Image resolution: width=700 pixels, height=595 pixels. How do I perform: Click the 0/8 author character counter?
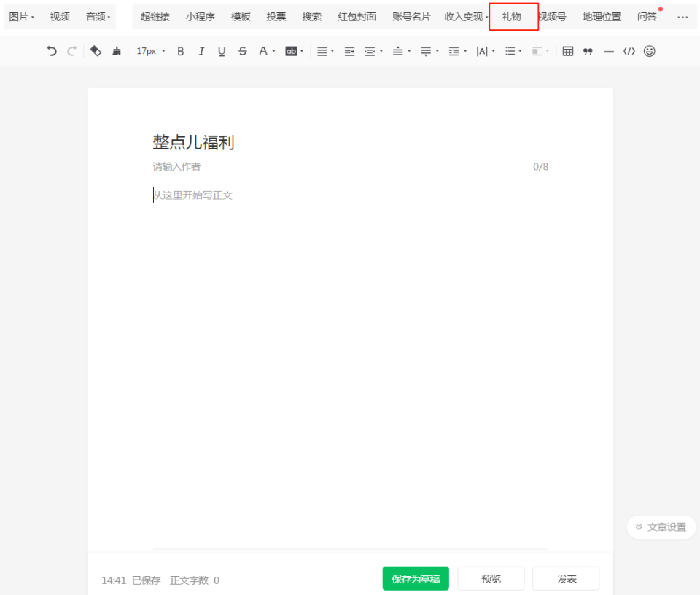(x=540, y=166)
